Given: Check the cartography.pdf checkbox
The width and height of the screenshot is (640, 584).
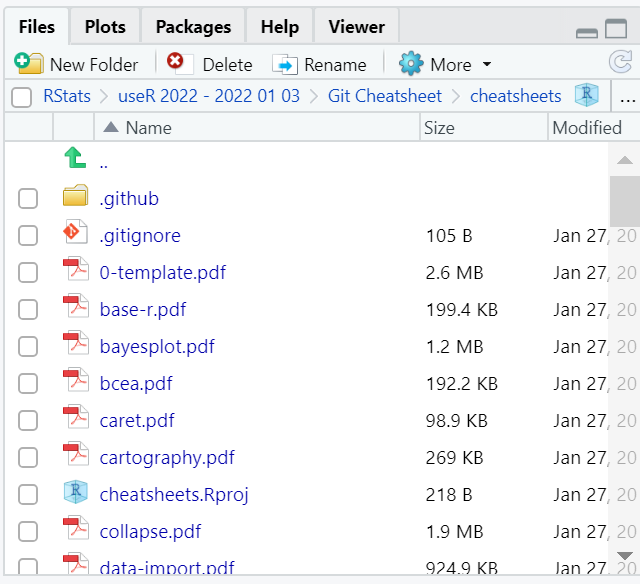Looking at the screenshot, I should point(28,457).
